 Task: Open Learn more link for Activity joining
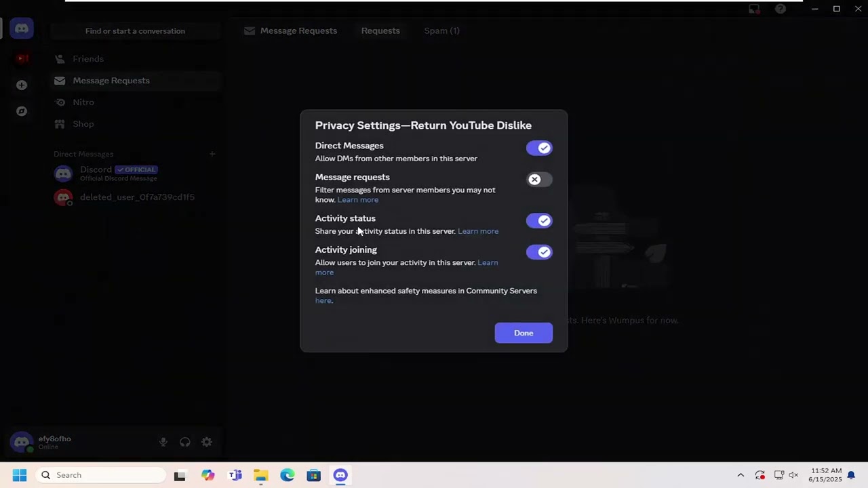tap(488, 262)
